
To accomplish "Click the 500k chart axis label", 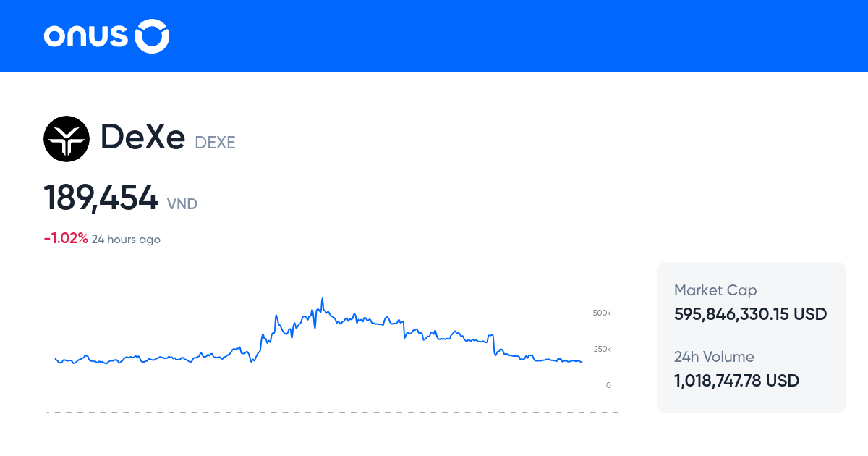I will [602, 313].
